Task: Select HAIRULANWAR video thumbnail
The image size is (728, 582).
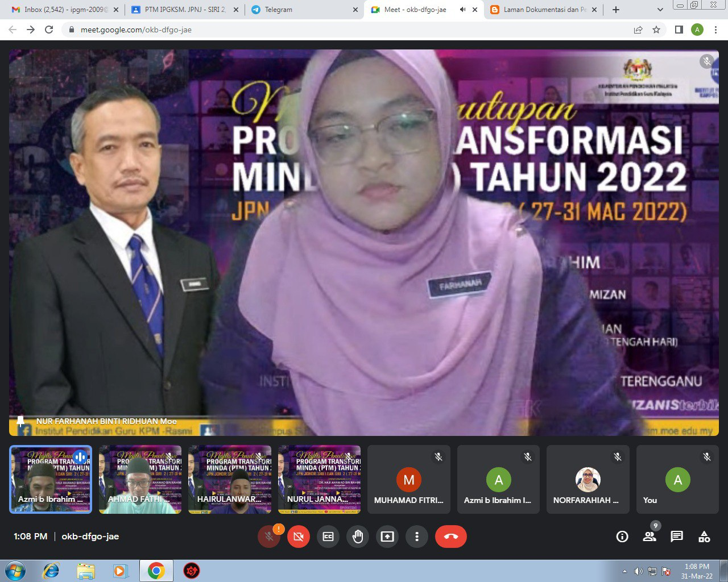Action: [230, 480]
